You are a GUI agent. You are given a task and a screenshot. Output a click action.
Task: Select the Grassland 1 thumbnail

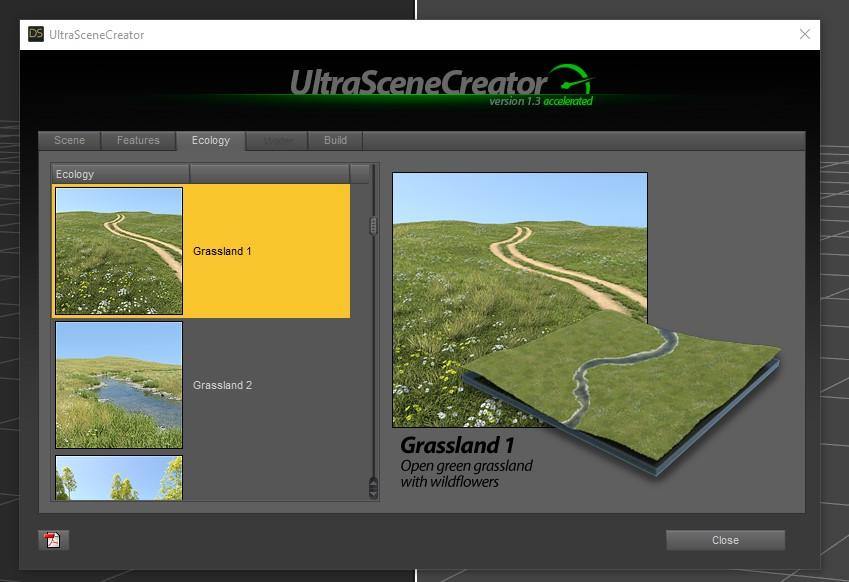point(119,251)
